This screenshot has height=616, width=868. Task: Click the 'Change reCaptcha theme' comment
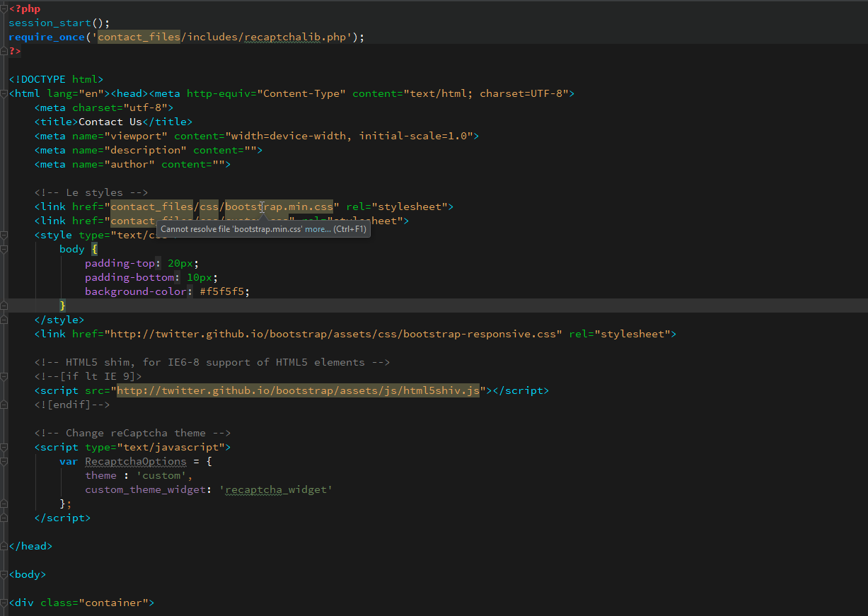click(x=132, y=433)
